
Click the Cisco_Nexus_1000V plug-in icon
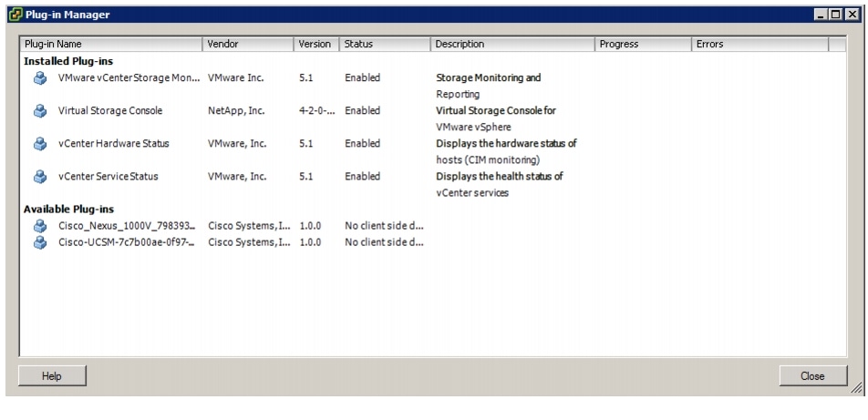[40, 226]
